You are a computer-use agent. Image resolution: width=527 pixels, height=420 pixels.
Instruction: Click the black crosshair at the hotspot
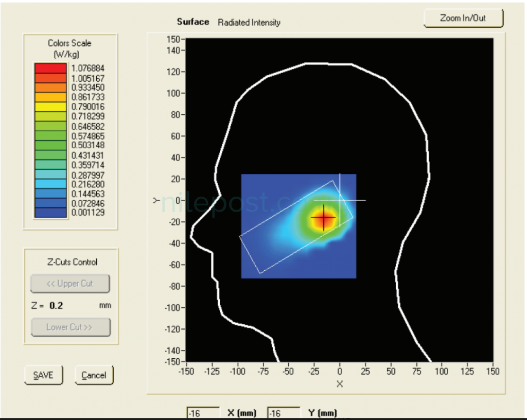click(324, 218)
